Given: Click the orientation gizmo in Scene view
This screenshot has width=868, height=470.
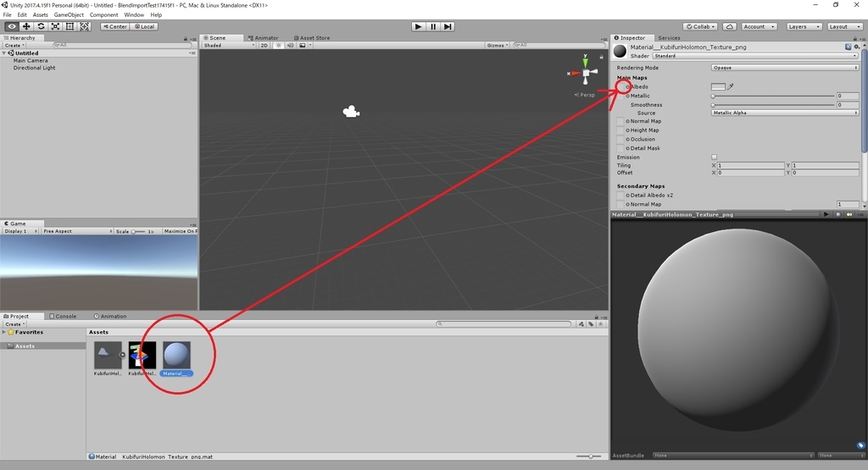Looking at the screenshot, I should (585, 72).
